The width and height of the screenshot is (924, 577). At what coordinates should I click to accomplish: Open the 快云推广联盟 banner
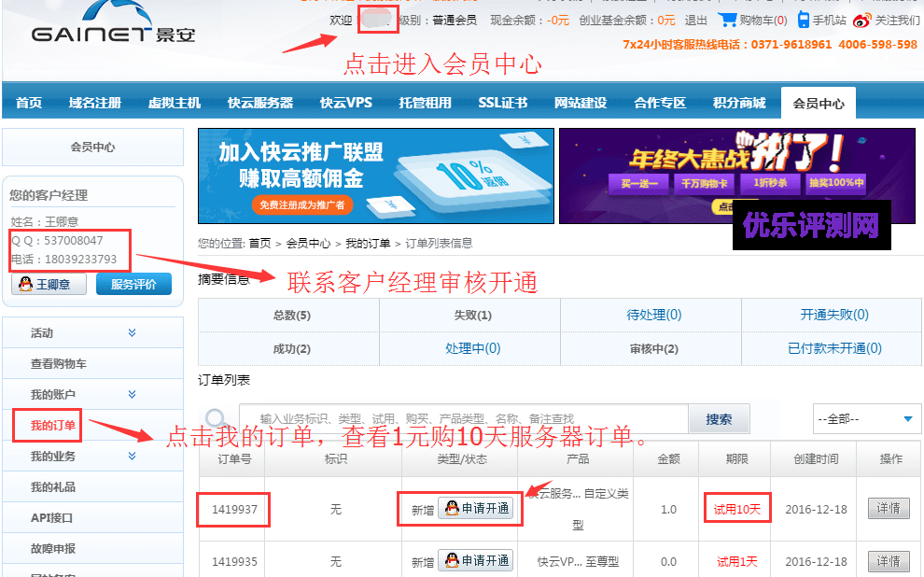(x=375, y=176)
